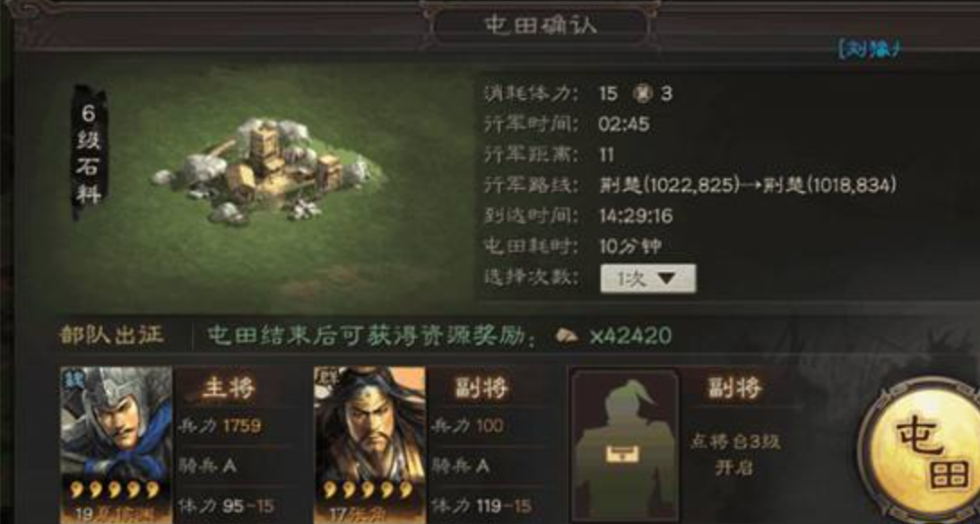Select the 主将 general portrait with blue scarf
The image size is (980, 524).
coord(117,445)
